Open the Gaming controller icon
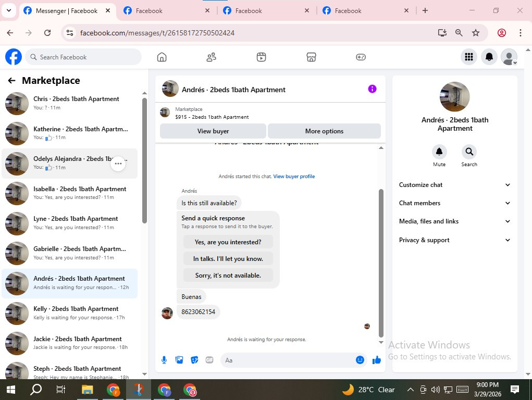Screen dimensions: 532x400 [361, 57]
